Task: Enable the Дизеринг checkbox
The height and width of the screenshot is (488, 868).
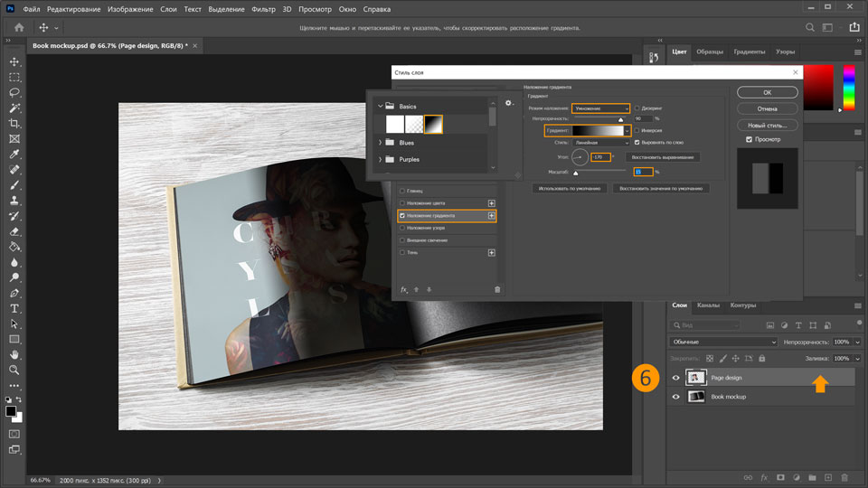Action: (x=637, y=108)
